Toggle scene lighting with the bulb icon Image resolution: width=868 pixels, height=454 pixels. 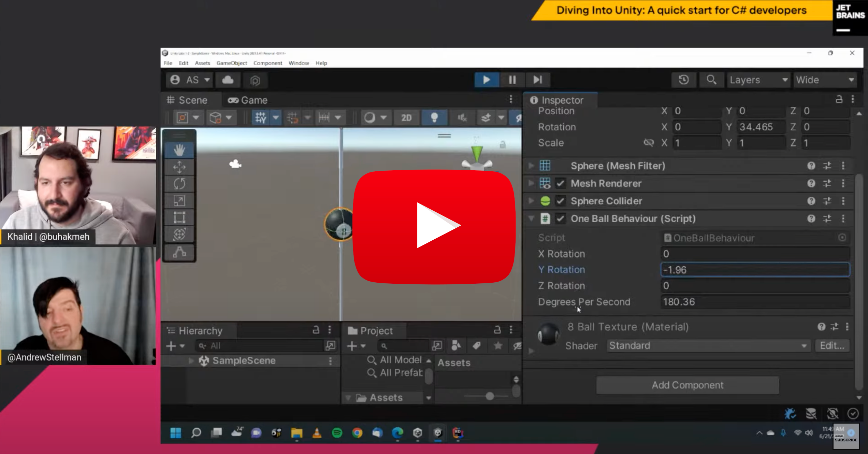click(434, 117)
